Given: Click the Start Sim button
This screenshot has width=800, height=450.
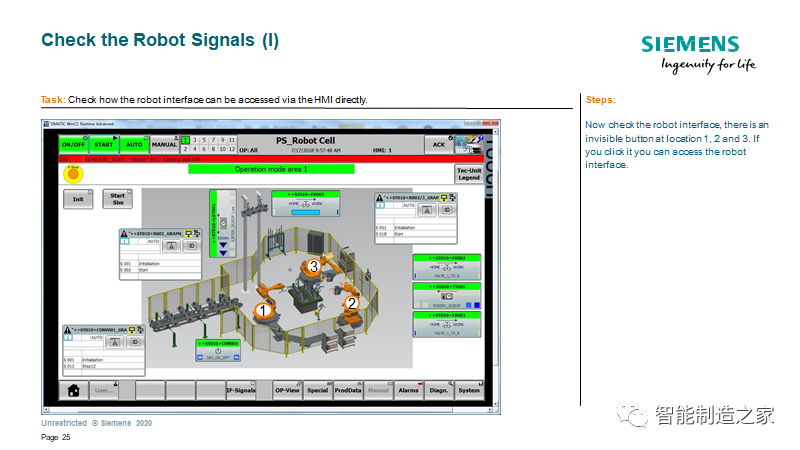Looking at the screenshot, I should click(x=118, y=199).
